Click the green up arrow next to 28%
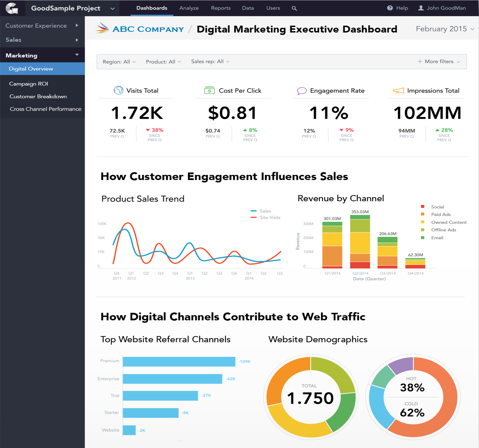Image resolution: width=479 pixels, height=448 pixels. coord(437,130)
